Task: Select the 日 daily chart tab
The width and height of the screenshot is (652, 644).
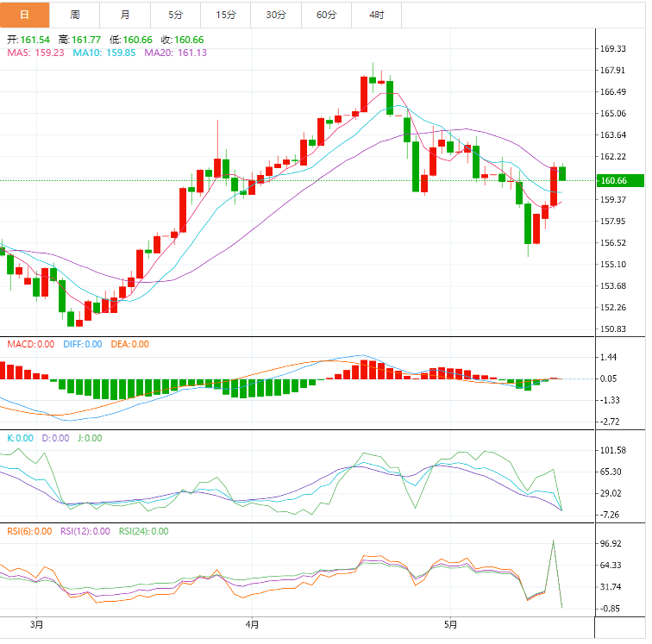Action: coord(24,15)
